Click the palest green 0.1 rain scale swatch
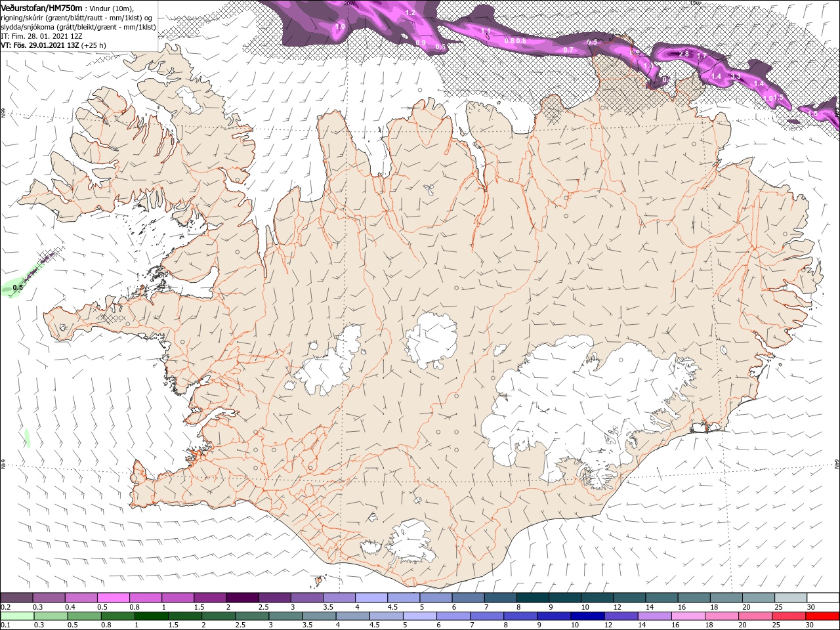The width and height of the screenshot is (840, 630). (16, 616)
